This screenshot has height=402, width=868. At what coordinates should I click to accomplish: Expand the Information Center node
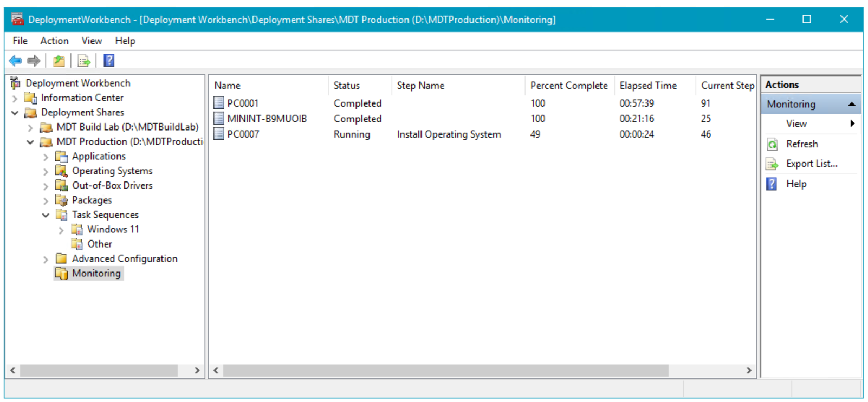(15, 99)
